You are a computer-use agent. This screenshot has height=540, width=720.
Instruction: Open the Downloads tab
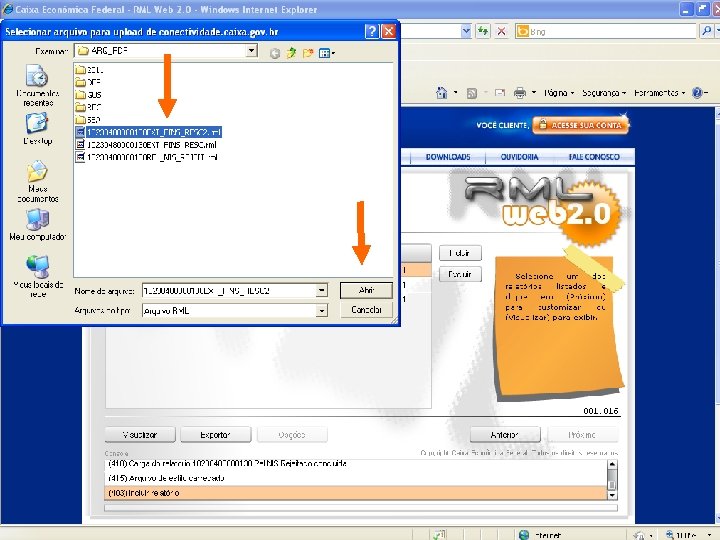click(x=448, y=157)
